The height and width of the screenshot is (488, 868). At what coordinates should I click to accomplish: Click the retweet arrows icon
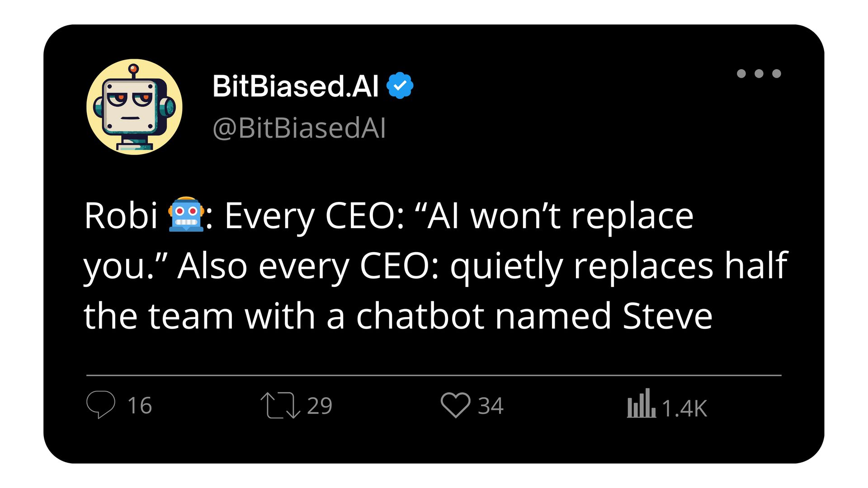(x=280, y=405)
